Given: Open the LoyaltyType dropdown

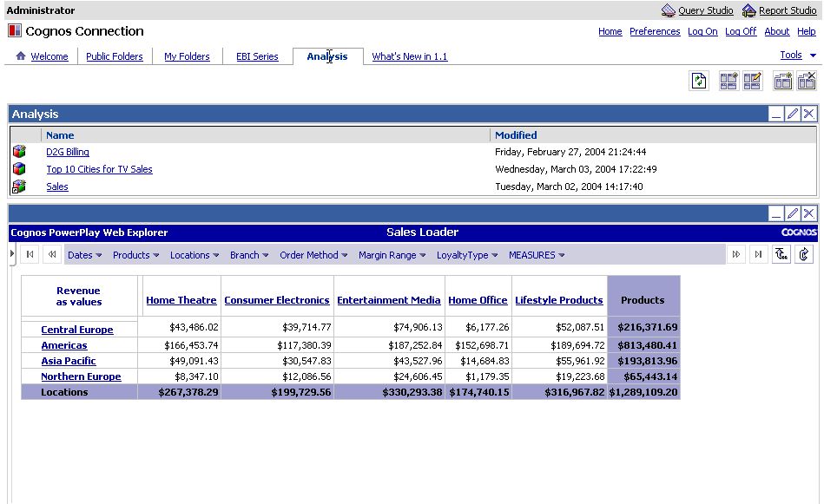Looking at the screenshot, I should coord(467,255).
